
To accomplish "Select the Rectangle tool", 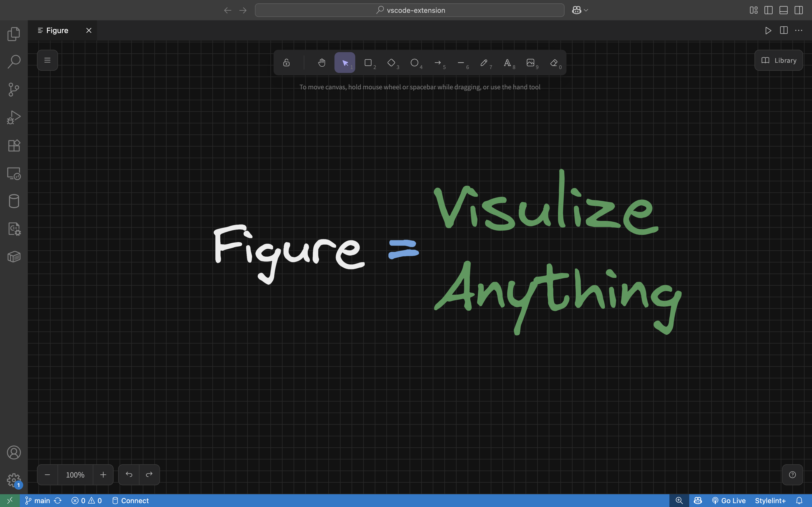I will point(368,63).
